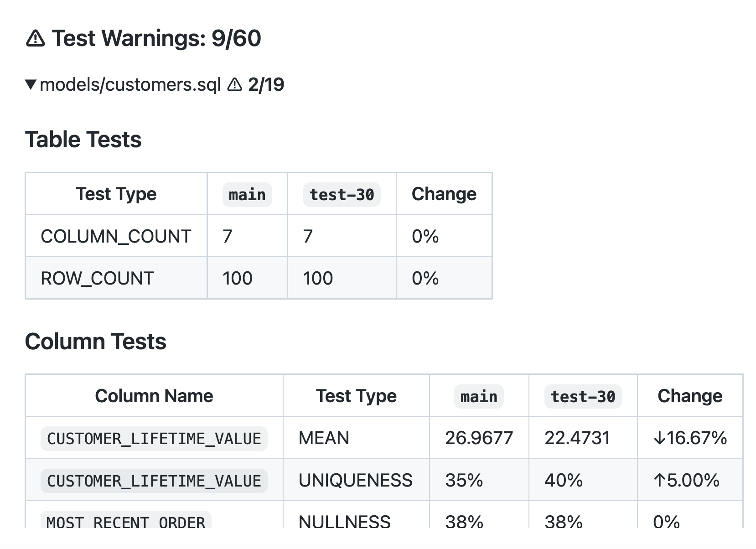Image resolution: width=756 pixels, height=549 pixels.
Task: Click the CUSTOMER_LIFETIME_VALUE tag in the UNIQUENESS row
Action: pyautogui.click(x=154, y=481)
